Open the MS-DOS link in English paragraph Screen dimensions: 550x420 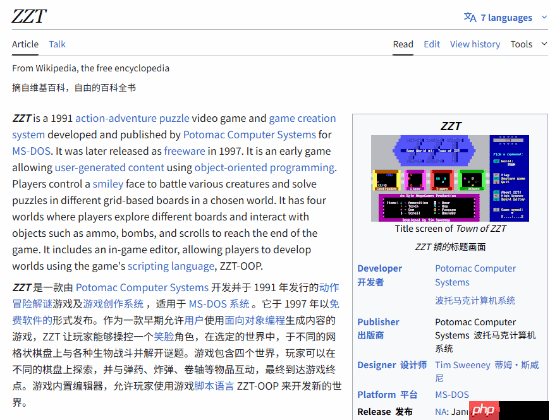[31, 151]
